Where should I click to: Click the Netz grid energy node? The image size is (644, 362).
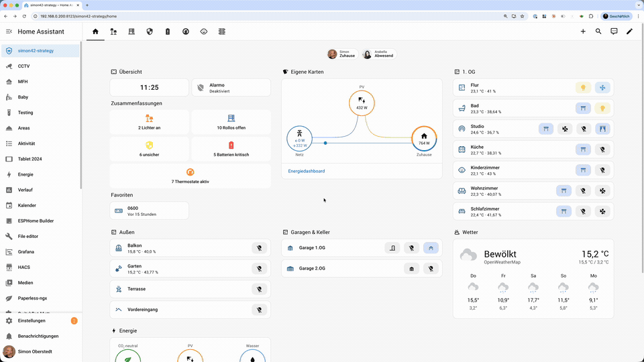coord(299,138)
